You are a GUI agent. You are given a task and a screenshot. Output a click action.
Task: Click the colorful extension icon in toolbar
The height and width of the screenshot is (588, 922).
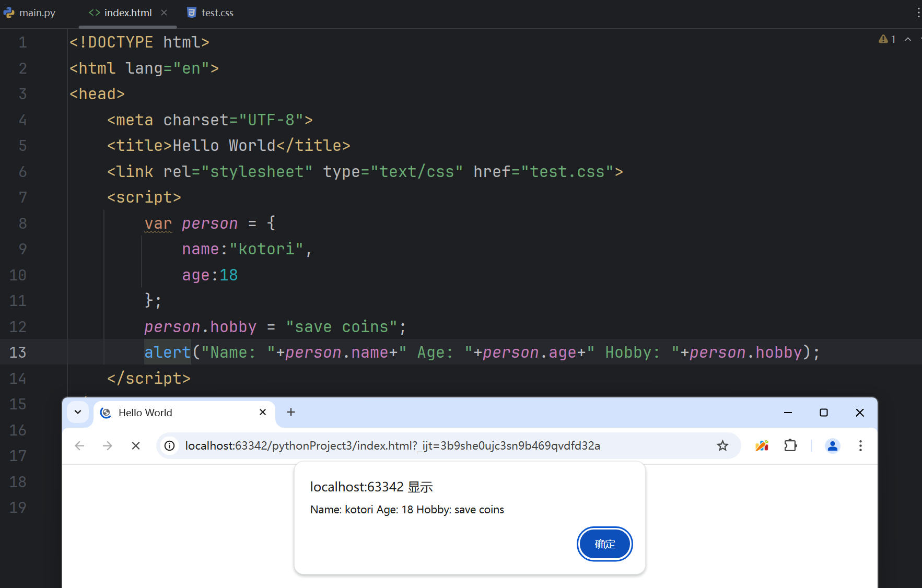pos(762,445)
